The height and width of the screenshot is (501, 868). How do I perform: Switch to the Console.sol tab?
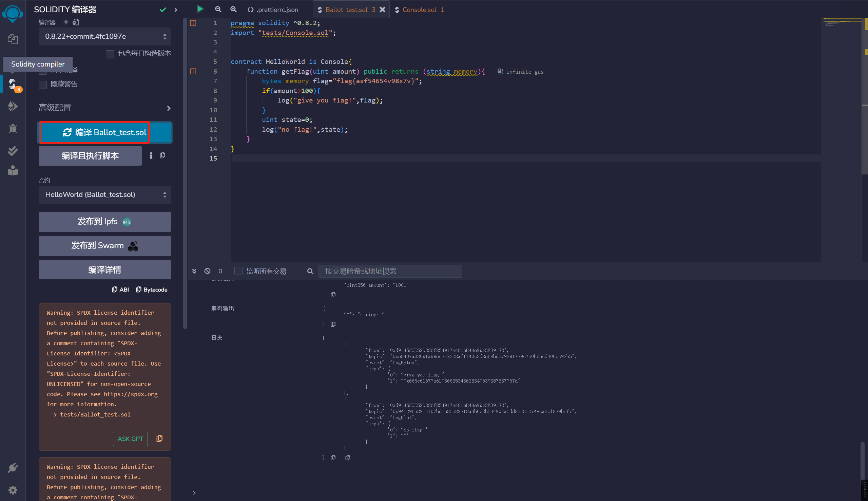pyautogui.click(x=420, y=10)
